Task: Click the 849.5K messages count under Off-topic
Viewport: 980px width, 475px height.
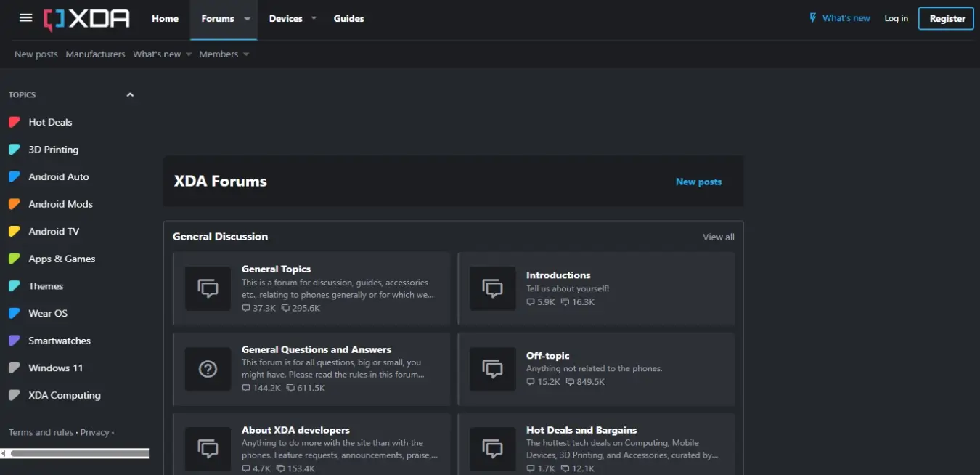Action: pyautogui.click(x=590, y=382)
